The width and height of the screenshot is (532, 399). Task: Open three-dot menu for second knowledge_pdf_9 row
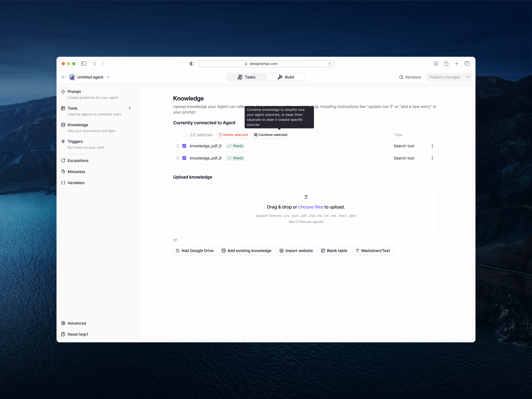pyautogui.click(x=432, y=158)
